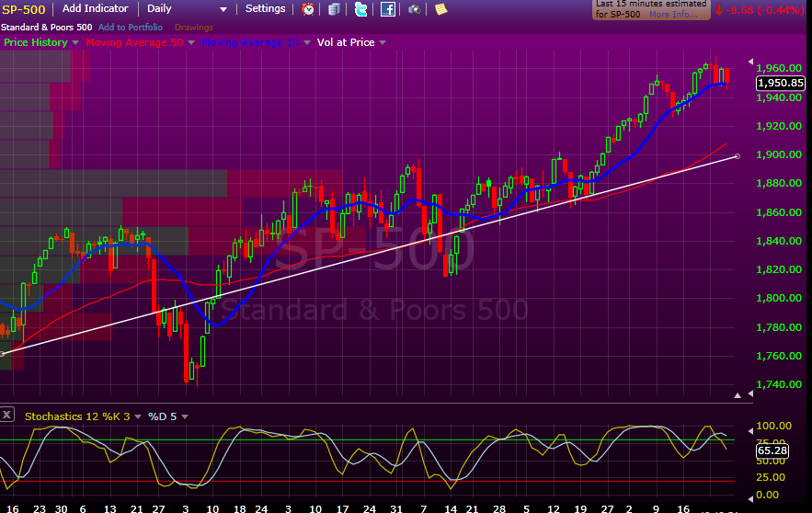Image resolution: width=812 pixels, height=513 pixels.
Task: Select the Moving Average 50 label
Action: point(134,42)
